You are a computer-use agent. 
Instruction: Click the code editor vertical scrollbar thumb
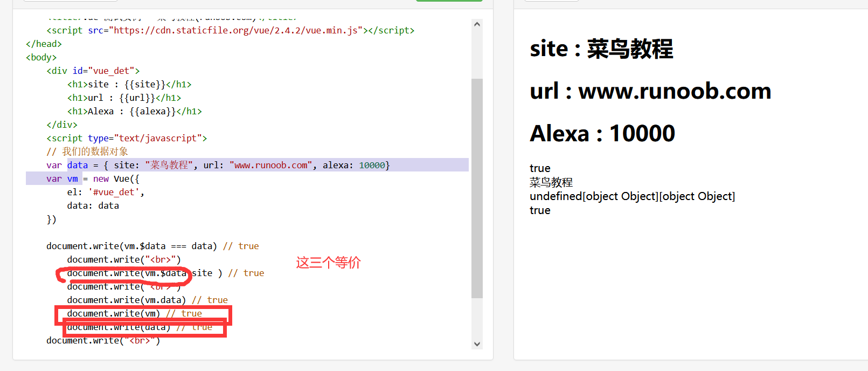(476, 188)
